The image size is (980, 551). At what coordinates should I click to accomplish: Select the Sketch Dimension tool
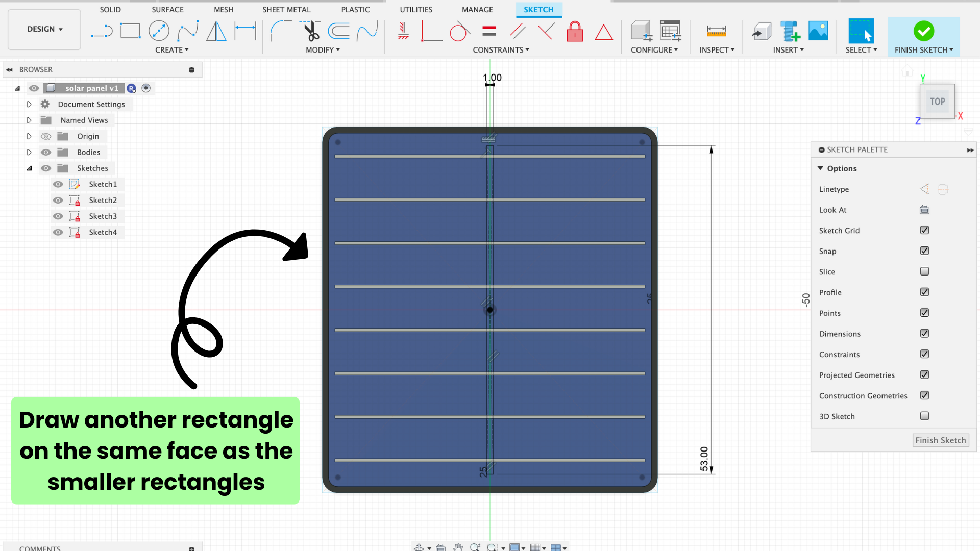coord(245,31)
